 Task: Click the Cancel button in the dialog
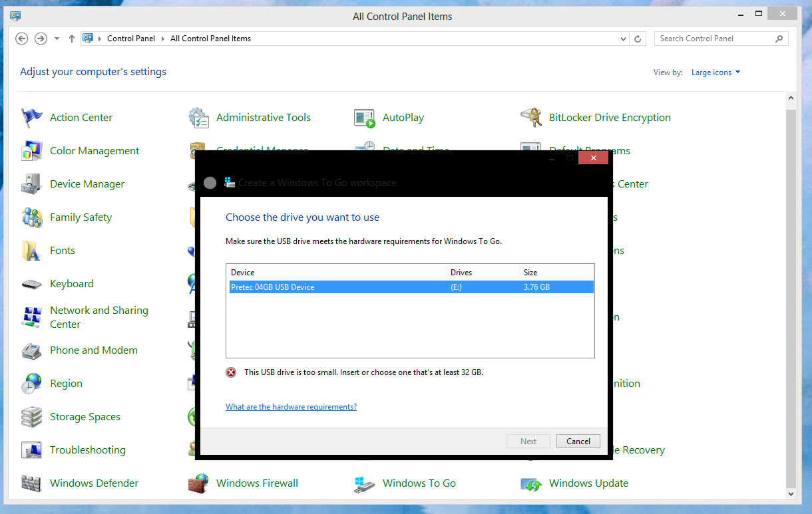[x=578, y=442]
